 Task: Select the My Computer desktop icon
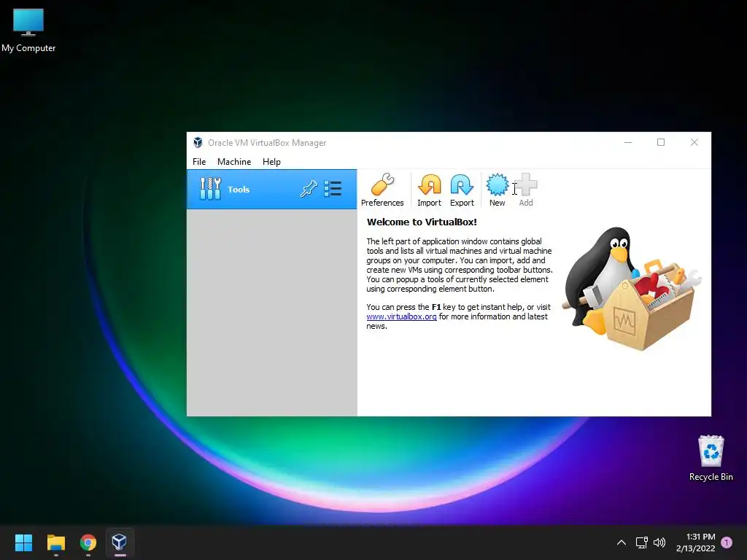click(28, 30)
